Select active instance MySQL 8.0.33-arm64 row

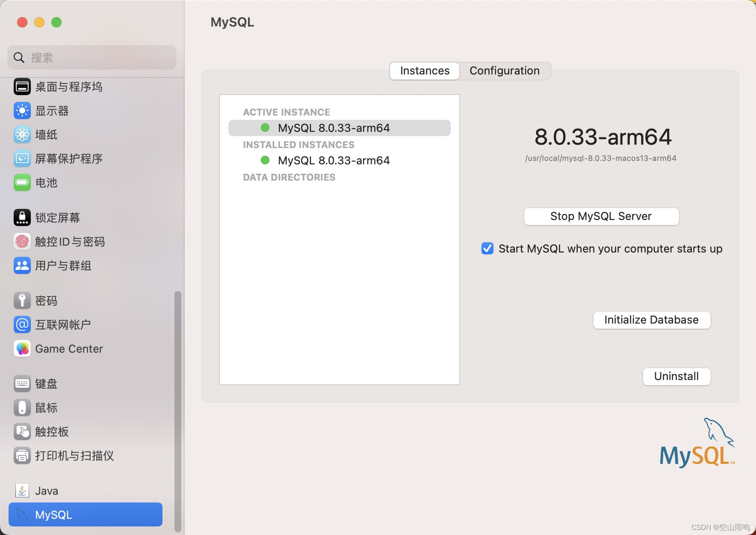tap(340, 128)
